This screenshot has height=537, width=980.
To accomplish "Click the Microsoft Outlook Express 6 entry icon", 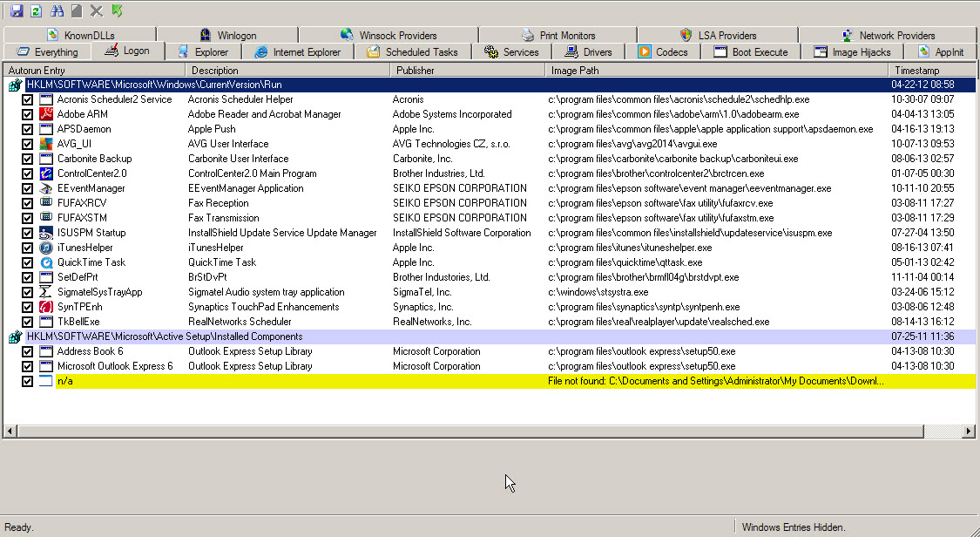I will point(46,366).
